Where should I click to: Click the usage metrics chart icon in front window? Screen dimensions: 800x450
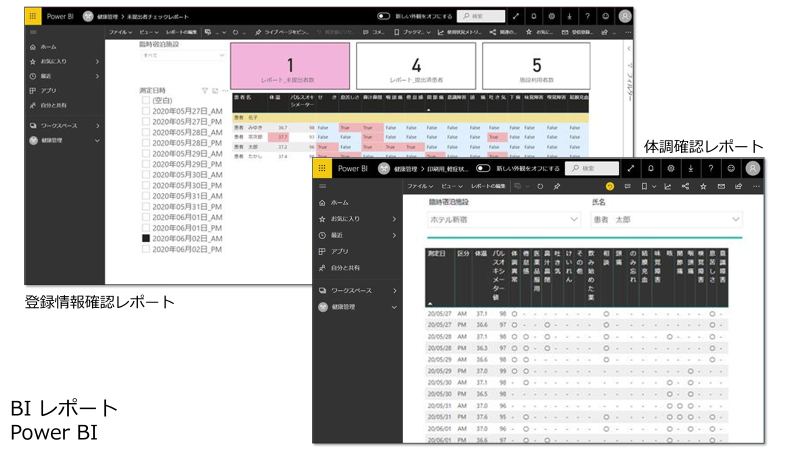pyautogui.click(x=667, y=186)
